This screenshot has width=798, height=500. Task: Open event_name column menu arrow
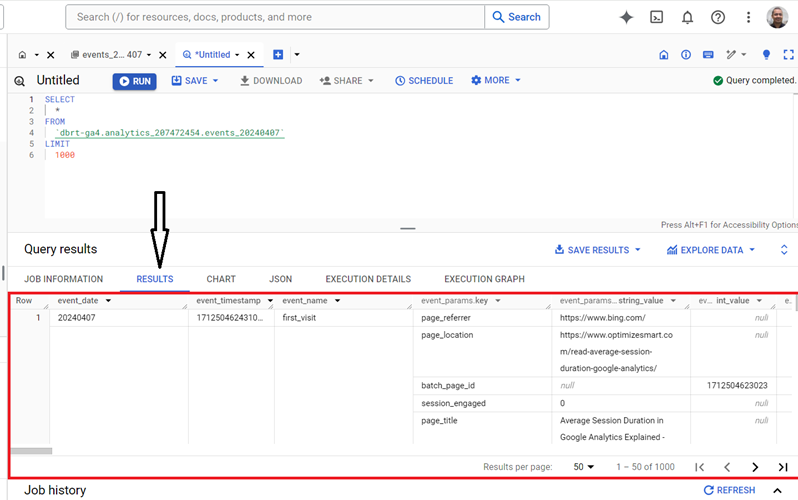pyautogui.click(x=337, y=301)
